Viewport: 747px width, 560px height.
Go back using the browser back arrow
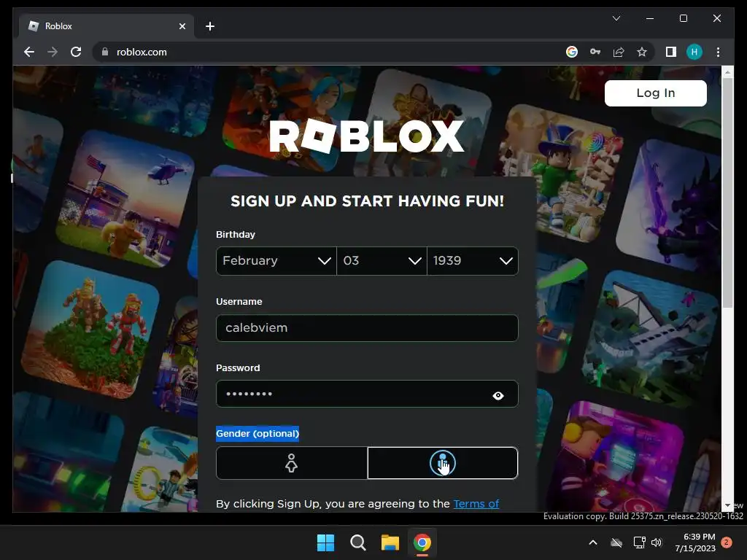pos(29,52)
